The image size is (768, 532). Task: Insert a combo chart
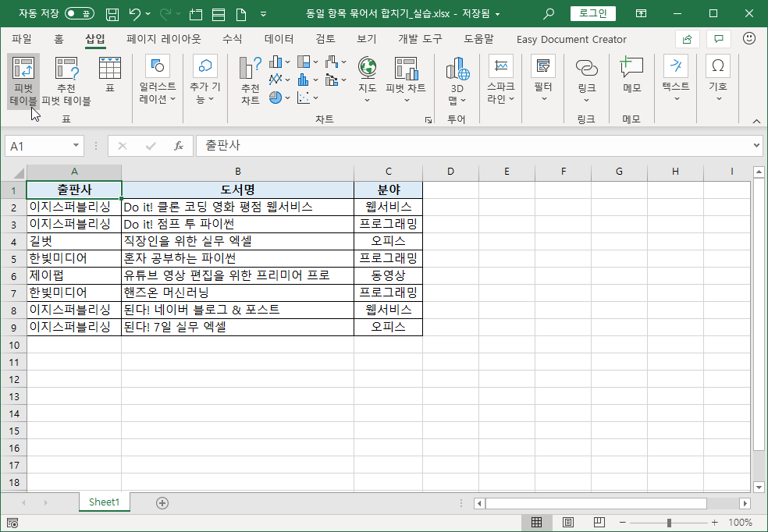coord(336,80)
